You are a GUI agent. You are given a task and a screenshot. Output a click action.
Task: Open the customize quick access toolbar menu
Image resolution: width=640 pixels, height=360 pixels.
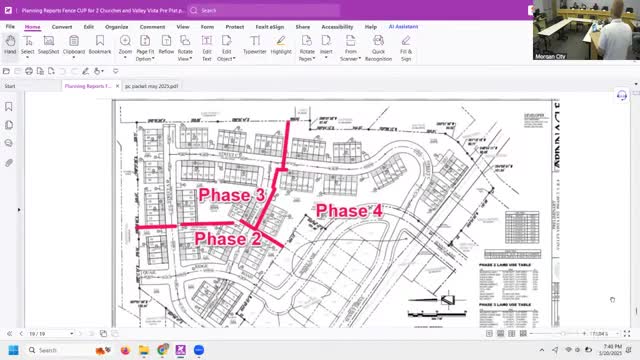click(x=116, y=71)
